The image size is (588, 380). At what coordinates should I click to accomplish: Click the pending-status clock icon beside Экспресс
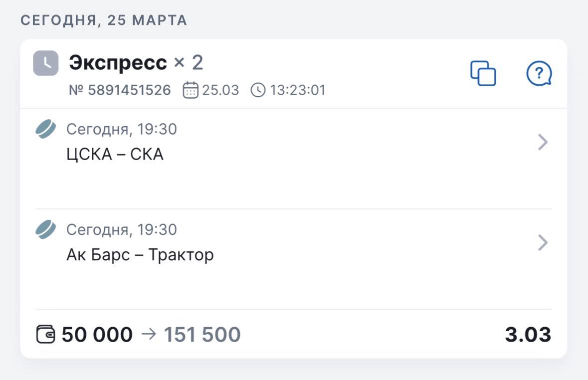(46, 63)
